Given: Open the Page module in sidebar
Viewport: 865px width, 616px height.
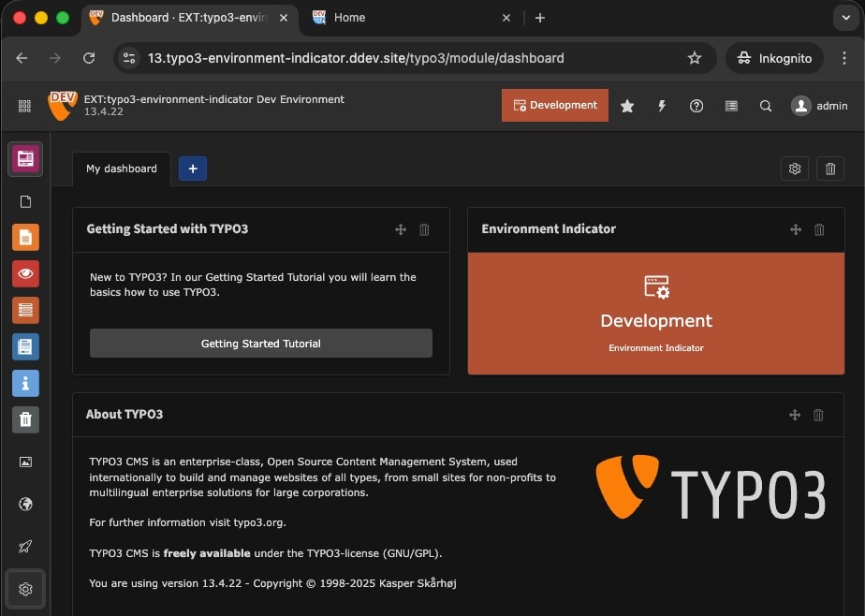Looking at the screenshot, I should pyautogui.click(x=25, y=238).
